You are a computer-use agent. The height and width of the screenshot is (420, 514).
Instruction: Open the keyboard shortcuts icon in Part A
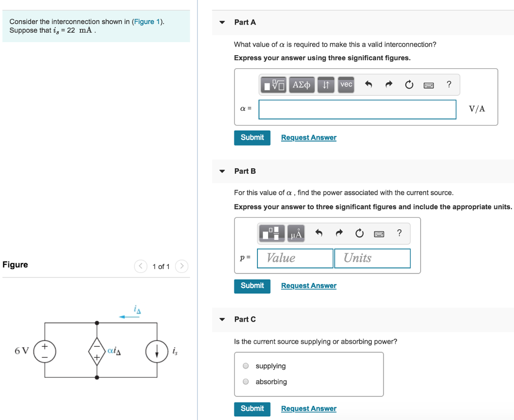pos(429,85)
